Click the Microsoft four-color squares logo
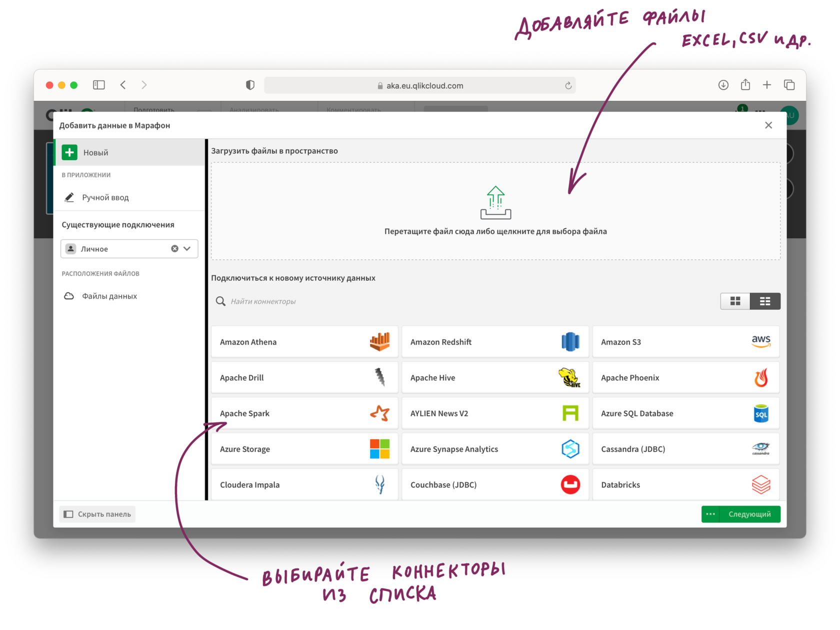The height and width of the screenshot is (630, 840). coord(379,449)
